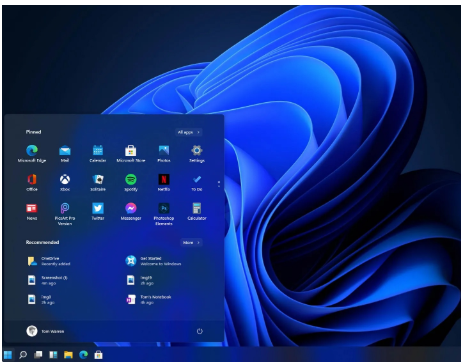Open Microsoft Edge from pinned apps
The height and width of the screenshot is (364, 461).
[x=32, y=153]
